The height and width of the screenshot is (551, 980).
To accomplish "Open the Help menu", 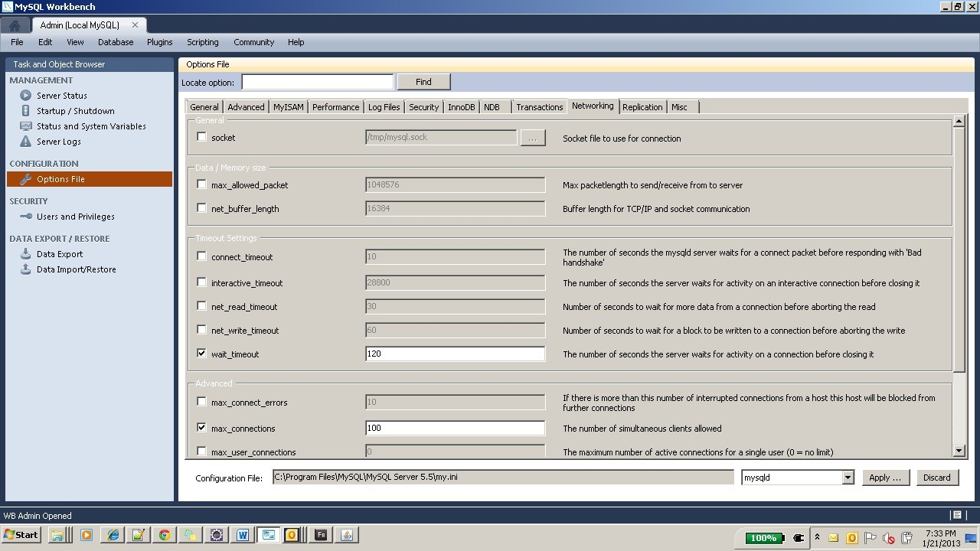I will coord(296,42).
